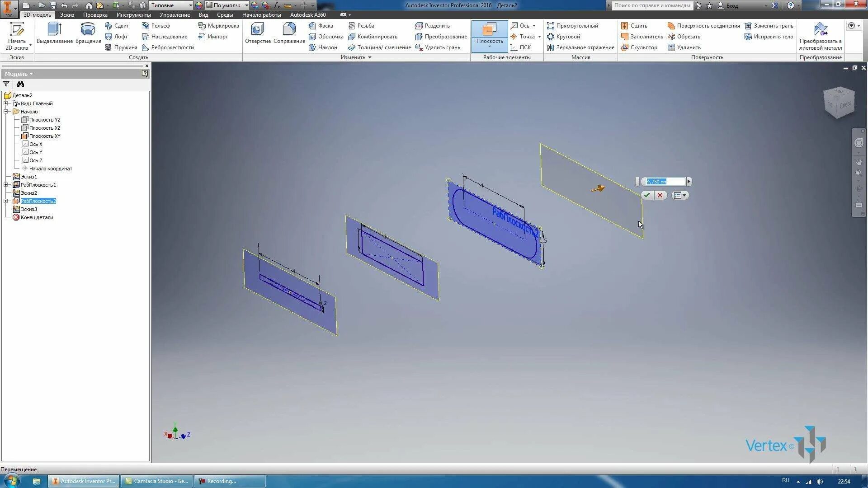
Task: Click the Mirror (Зеркальное отражение) tool
Action: (x=580, y=47)
